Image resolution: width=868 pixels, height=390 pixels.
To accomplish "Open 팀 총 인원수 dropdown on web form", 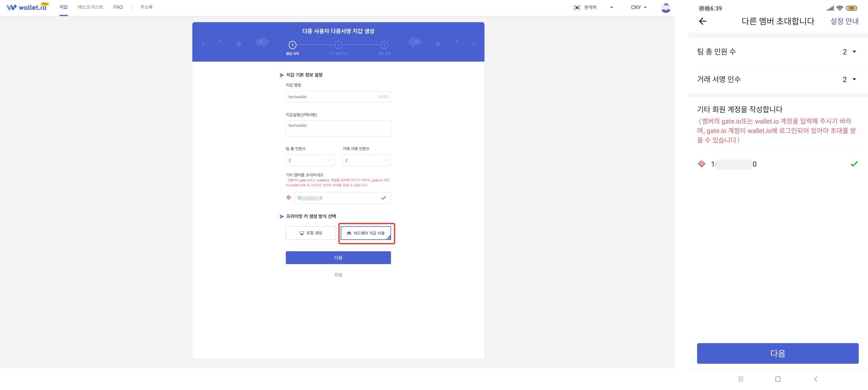I will click(x=310, y=160).
